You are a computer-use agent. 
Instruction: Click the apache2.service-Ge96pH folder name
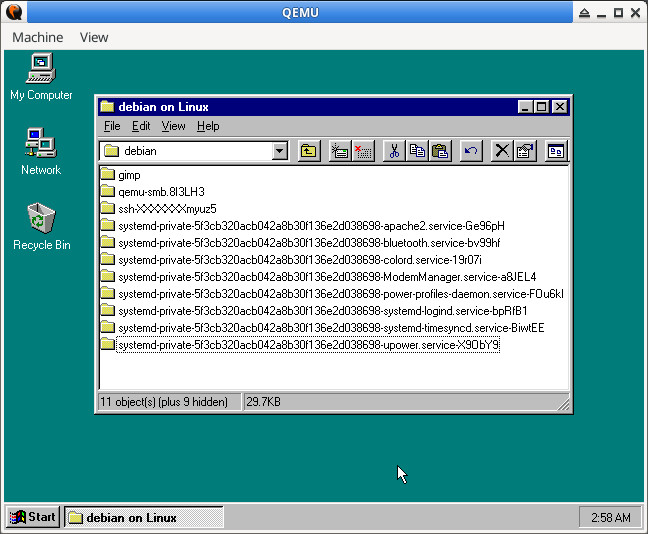pyautogui.click(x=311, y=226)
